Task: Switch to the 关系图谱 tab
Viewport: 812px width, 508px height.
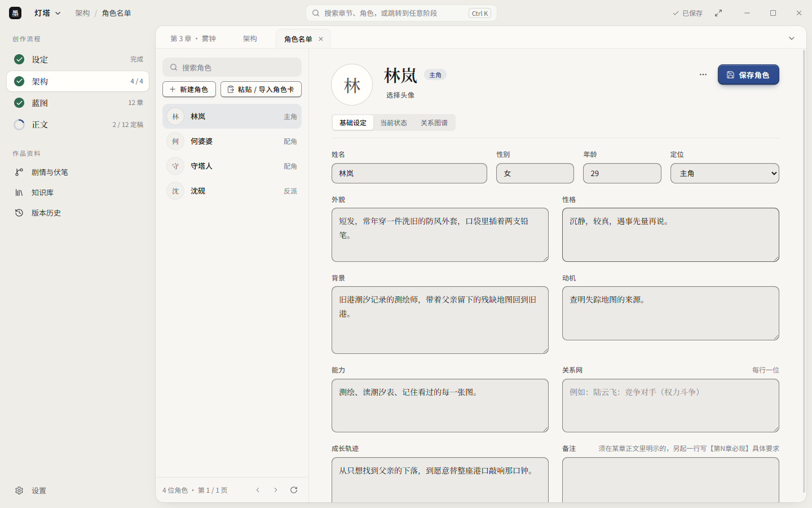Action: click(434, 122)
